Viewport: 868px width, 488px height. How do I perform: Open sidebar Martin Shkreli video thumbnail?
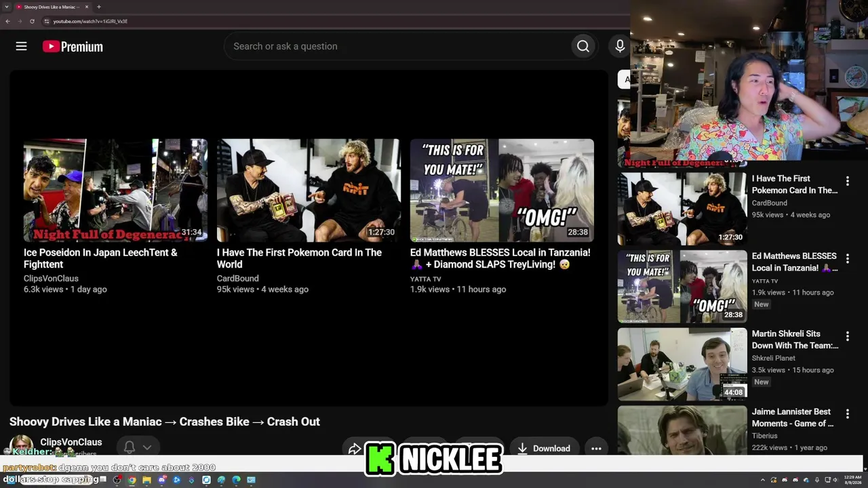[682, 365]
